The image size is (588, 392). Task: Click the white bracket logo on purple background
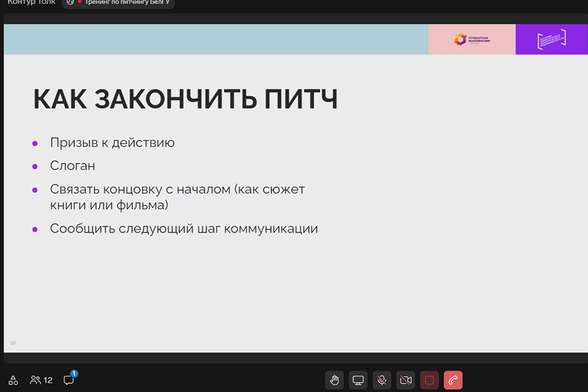tap(552, 39)
